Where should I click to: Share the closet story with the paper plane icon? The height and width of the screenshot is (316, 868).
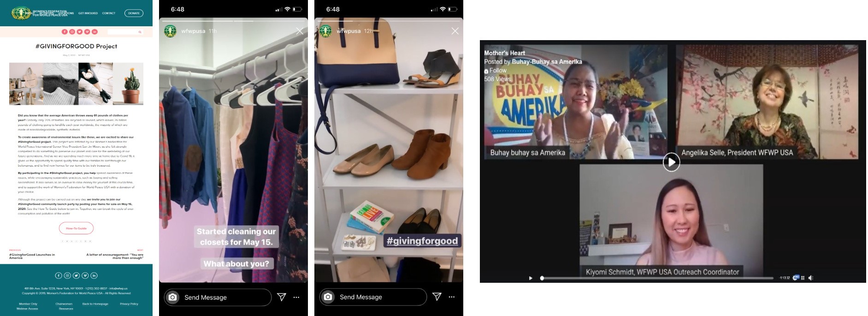tap(282, 297)
